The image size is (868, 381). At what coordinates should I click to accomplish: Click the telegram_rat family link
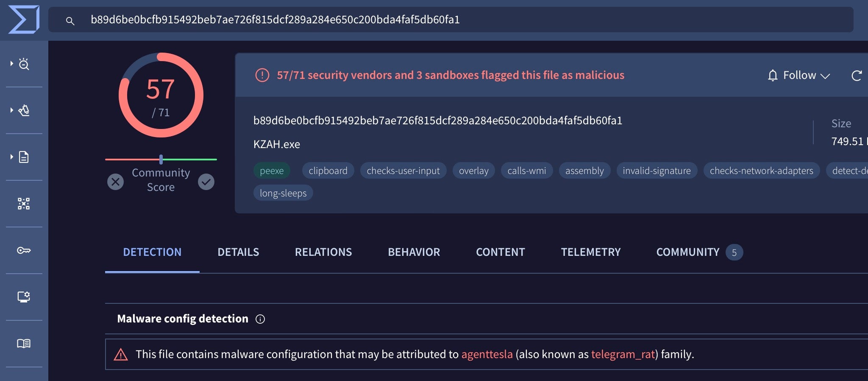coord(623,354)
